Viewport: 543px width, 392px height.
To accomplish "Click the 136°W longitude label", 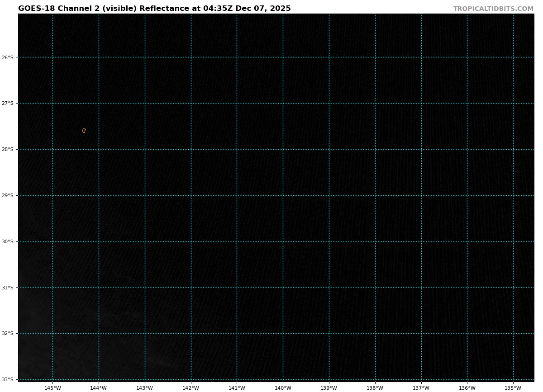I will [467, 388].
